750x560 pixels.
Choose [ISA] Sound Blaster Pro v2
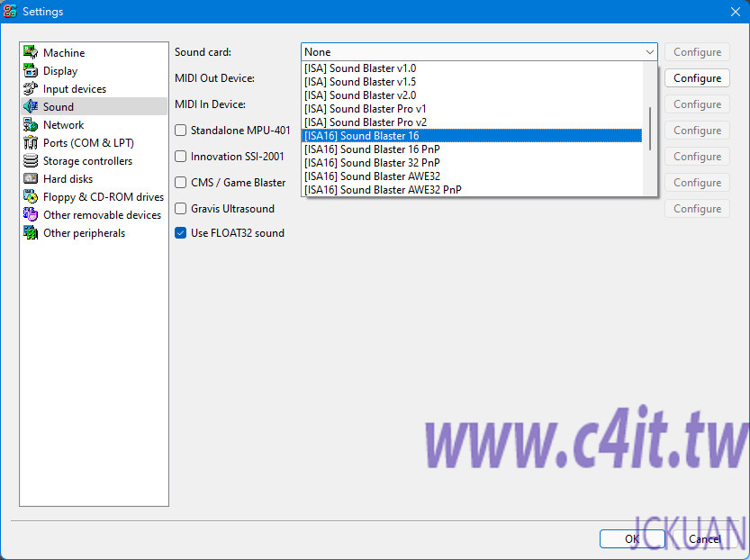pyautogui.click(x=472, y=122)
